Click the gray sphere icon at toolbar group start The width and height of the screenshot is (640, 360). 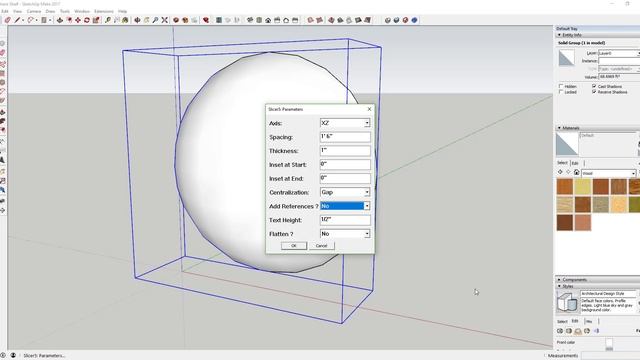(387, 20)
